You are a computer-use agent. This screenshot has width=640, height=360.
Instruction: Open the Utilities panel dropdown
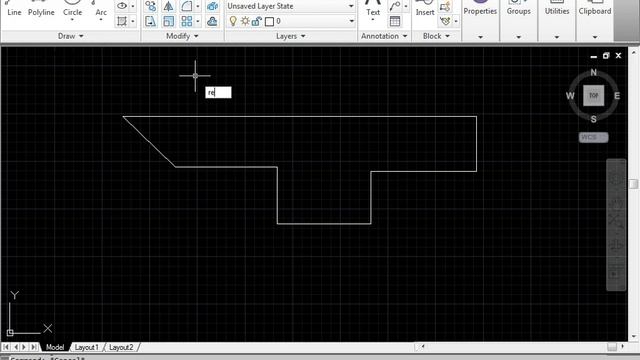coord(557,37)
